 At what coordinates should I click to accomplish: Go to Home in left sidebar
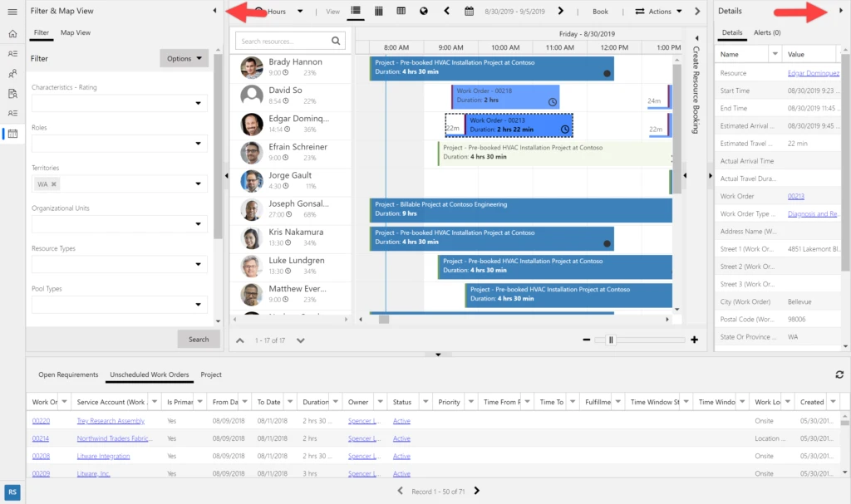pyautogui.click(x=12, y=34)
